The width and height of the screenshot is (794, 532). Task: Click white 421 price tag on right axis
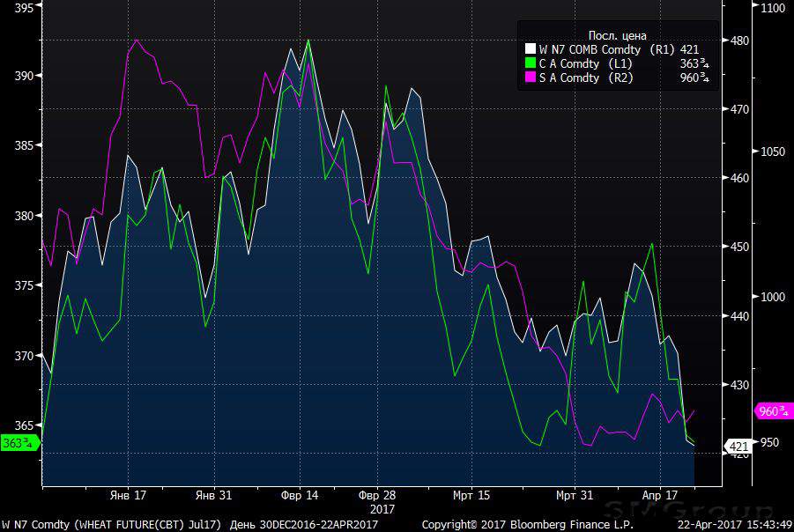(x=737, y=447)
